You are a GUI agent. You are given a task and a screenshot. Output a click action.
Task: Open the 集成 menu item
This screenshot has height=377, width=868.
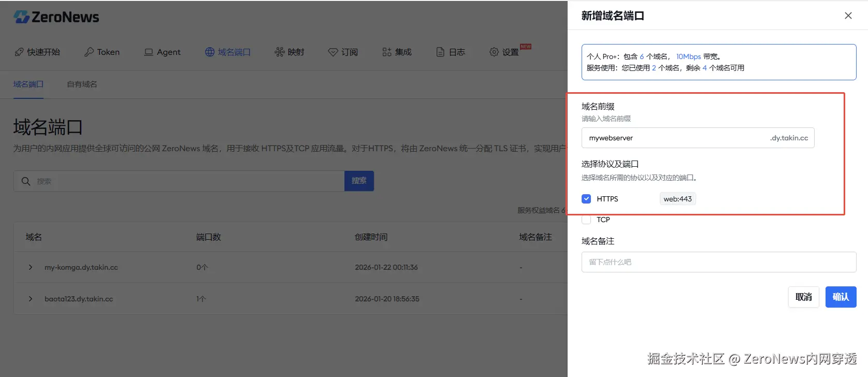point(397,52)
